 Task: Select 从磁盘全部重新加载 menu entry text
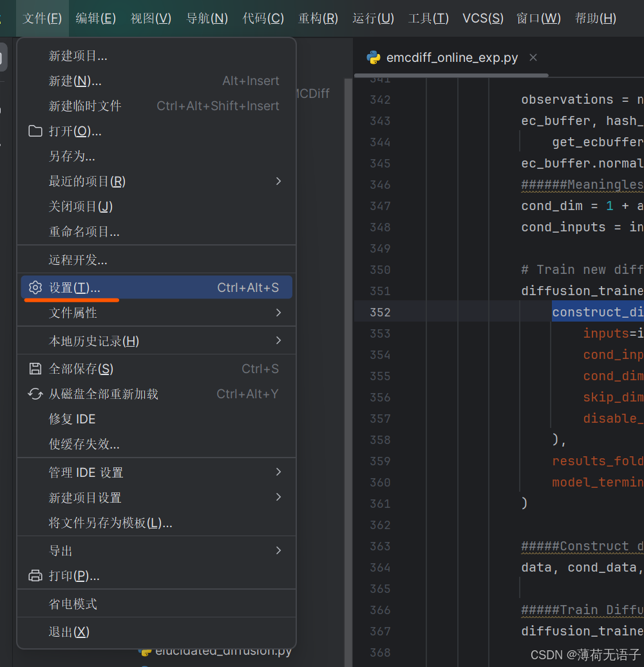103,394
